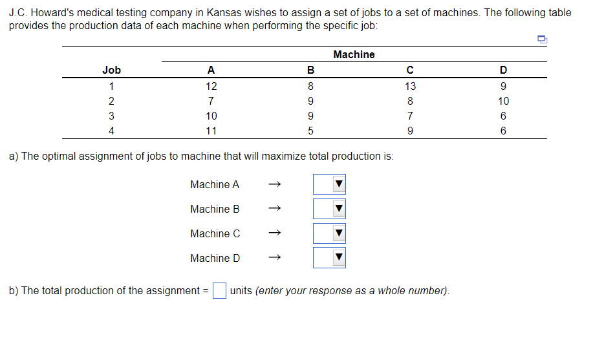
Task: Open the Machine A job dropdown
Action: point(329,184)
